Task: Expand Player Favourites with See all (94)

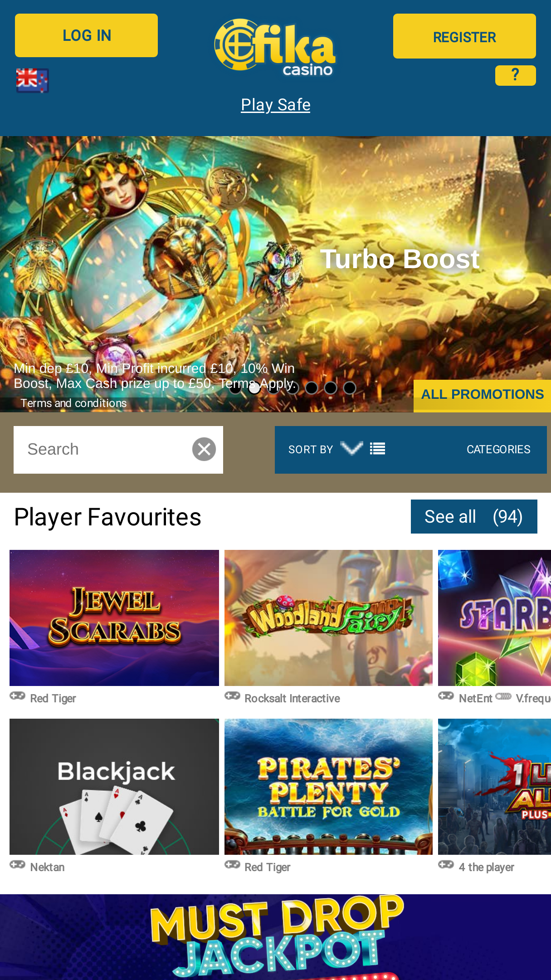Action: 474,517
